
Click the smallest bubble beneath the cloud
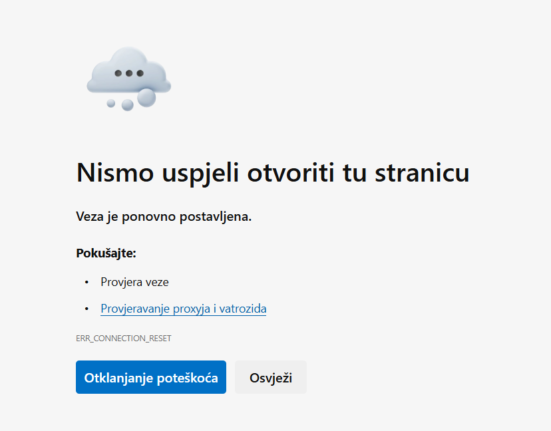tap(111, 103)
